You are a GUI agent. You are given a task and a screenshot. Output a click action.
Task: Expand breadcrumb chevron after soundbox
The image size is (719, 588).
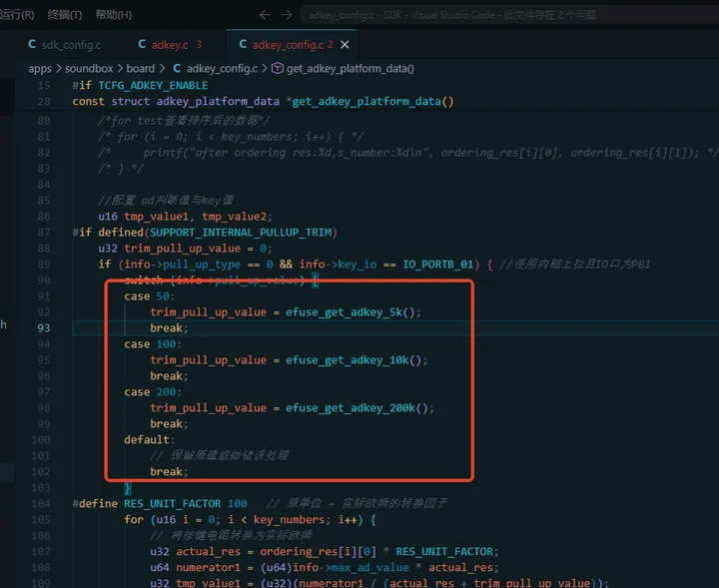click(x=120, y=69)
